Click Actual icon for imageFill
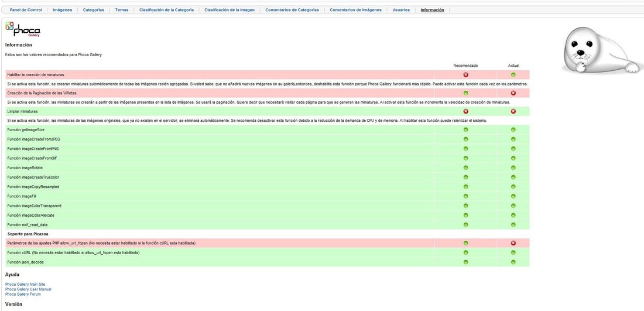Viewport: 644px width, 311px height. (513, 196)
